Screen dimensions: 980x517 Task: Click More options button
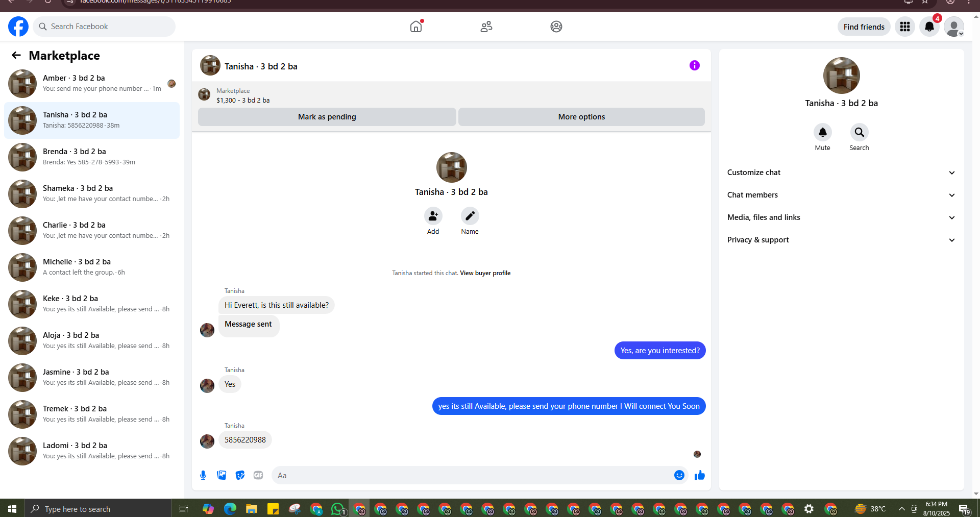pos(581,117)
